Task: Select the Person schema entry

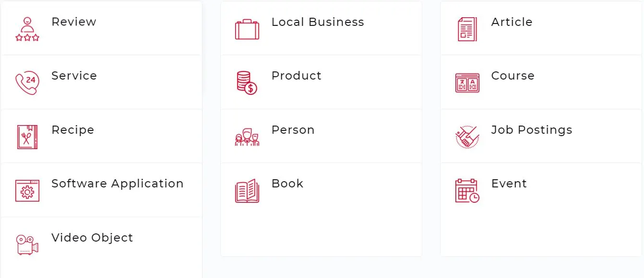Action: 293,129
